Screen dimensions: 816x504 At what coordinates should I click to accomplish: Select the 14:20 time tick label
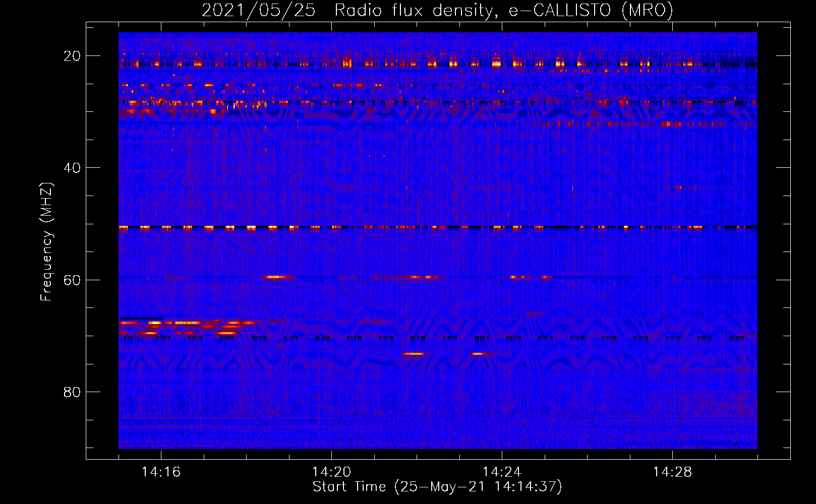click(331, 472)
